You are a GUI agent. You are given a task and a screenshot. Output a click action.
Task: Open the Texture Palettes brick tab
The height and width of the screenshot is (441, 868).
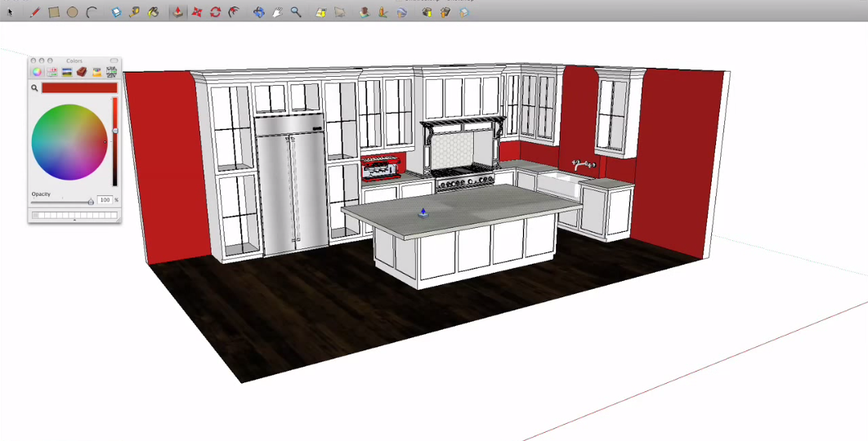tap(82, 72)
